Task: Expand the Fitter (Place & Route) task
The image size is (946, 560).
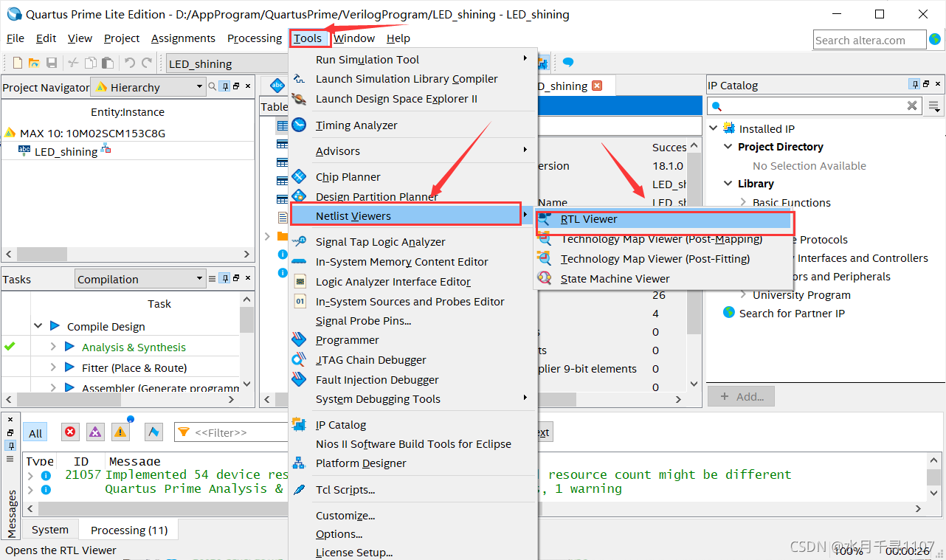Action: (53, 367)
